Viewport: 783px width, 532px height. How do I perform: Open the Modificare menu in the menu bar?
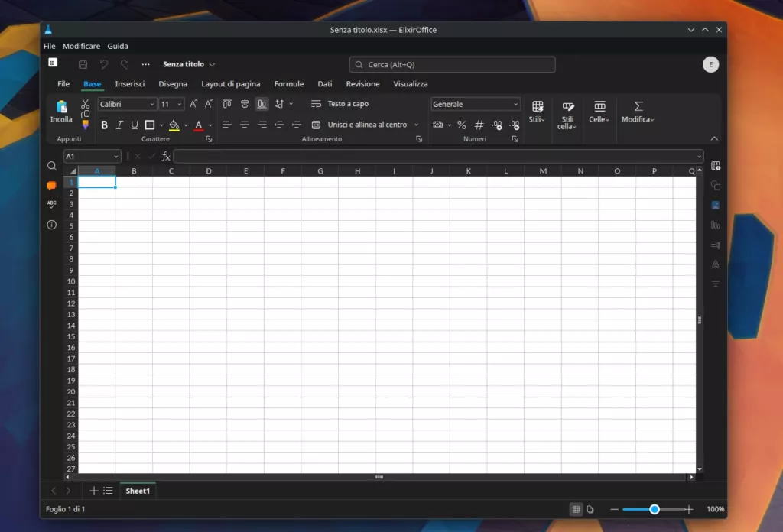pyautogui.click(x=81, y=46)
